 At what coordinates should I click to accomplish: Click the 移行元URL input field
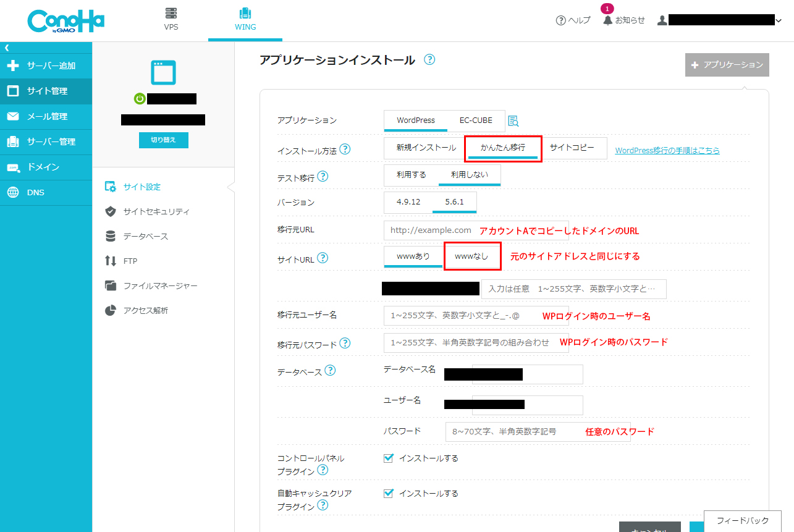click(x=476, y=230)
